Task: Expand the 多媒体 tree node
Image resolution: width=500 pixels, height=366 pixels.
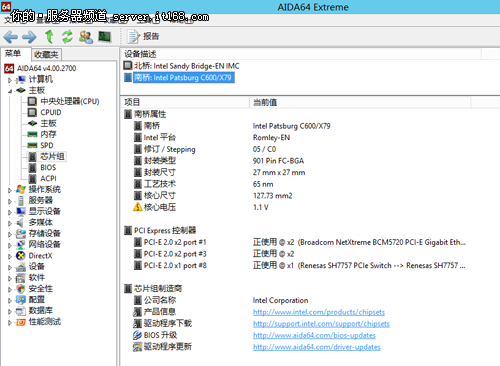Action: pos(10,223)
